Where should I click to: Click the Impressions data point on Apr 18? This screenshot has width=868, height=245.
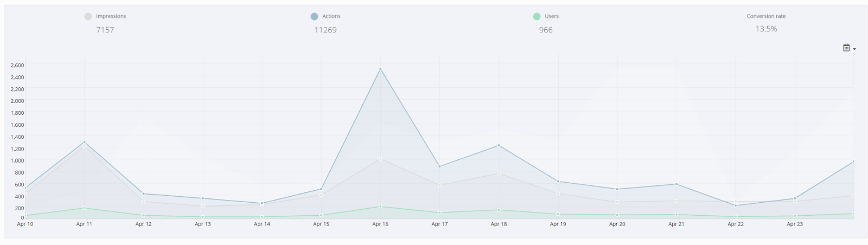click(499, 173)
